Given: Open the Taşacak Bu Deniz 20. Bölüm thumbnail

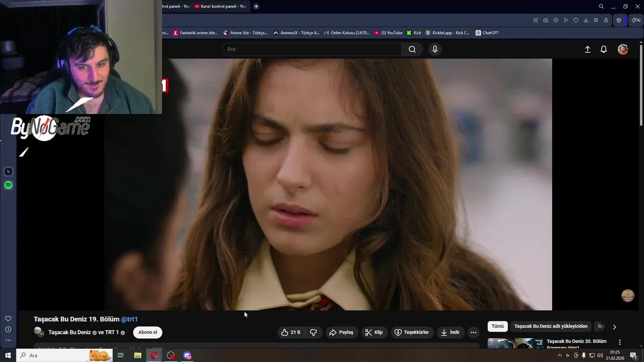Looking at the screenshot, I should coord(515,343).
